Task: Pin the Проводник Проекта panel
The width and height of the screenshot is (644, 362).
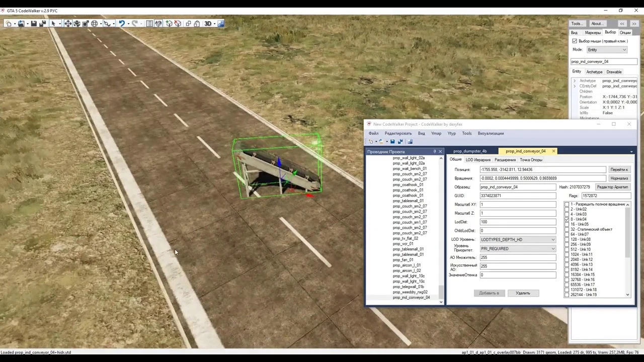Action: coord(435,151)
